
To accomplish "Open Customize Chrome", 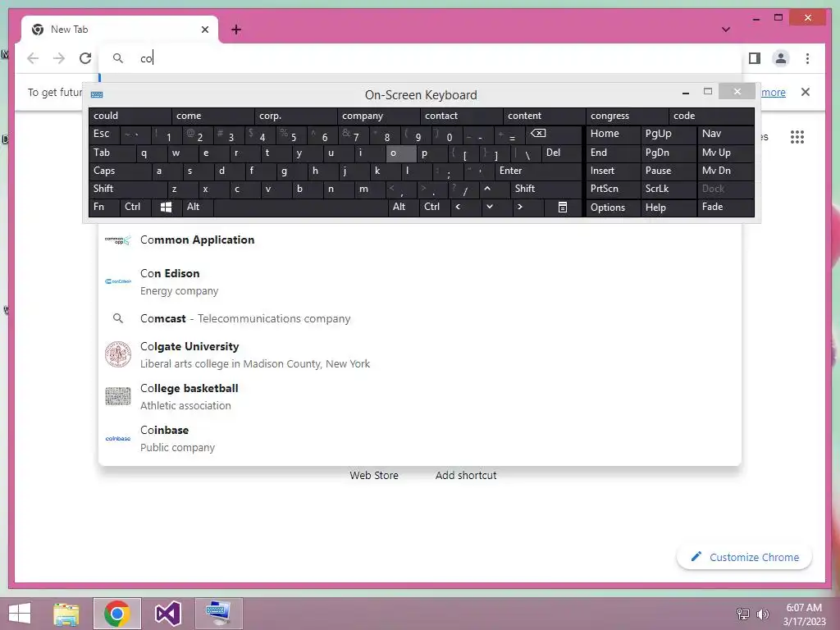I will coord(744,557).
